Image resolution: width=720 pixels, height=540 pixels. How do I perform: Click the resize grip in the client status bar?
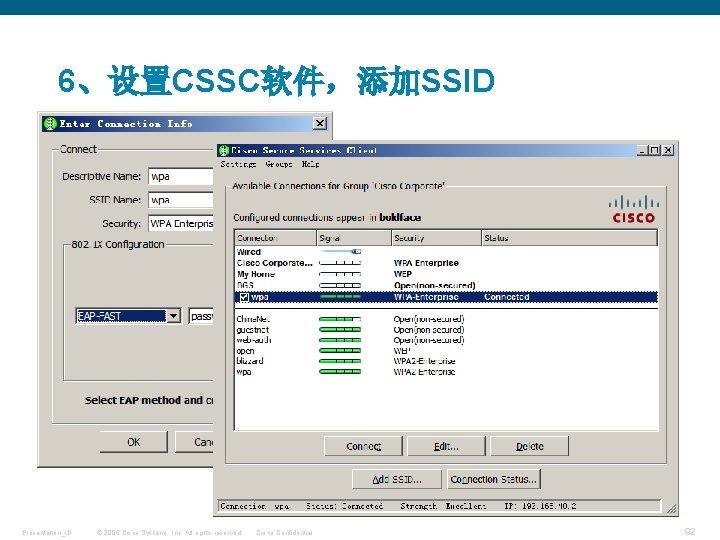(x=671, y=508)
